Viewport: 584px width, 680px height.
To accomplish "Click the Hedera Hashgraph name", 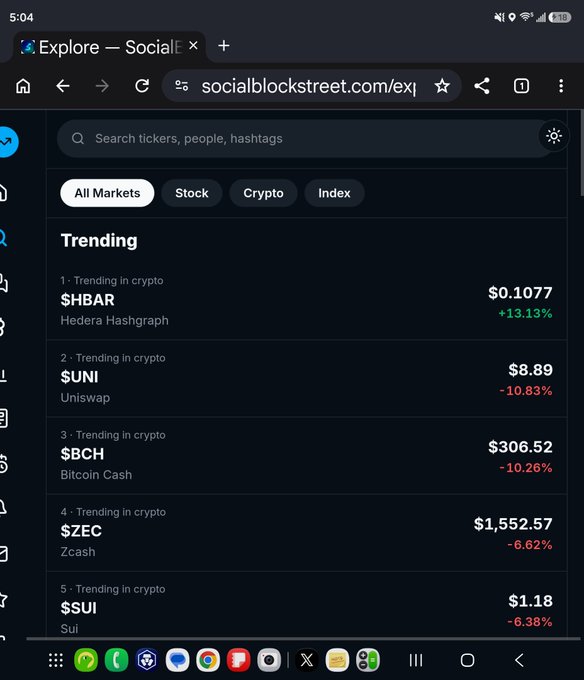I will point(114,320).
